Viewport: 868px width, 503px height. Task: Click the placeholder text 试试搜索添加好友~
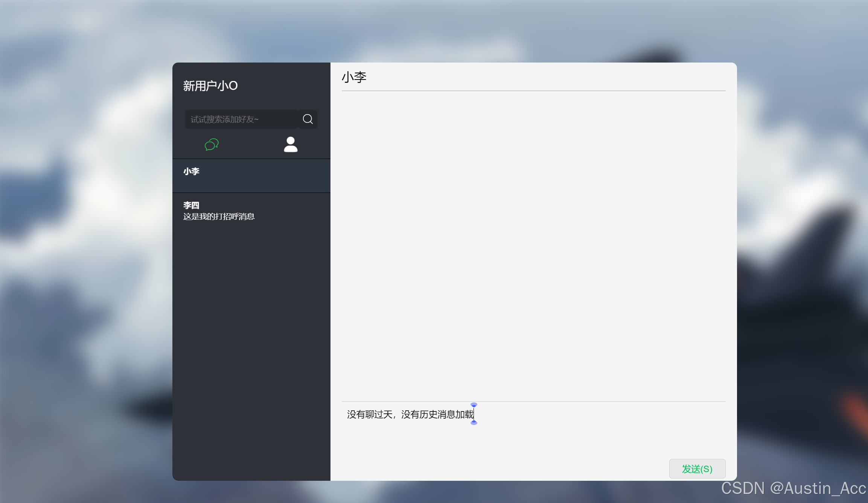point(225,119)
